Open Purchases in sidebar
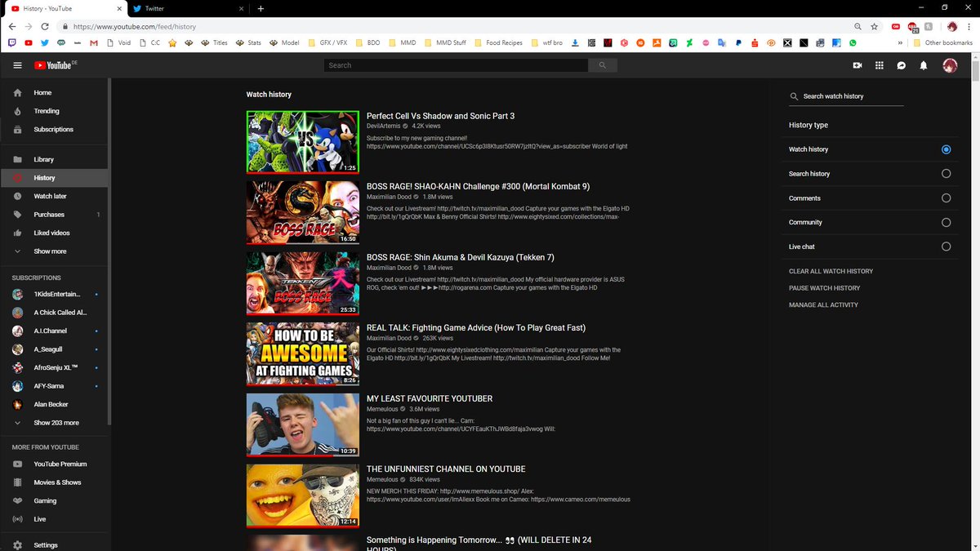 pos(54,215)
